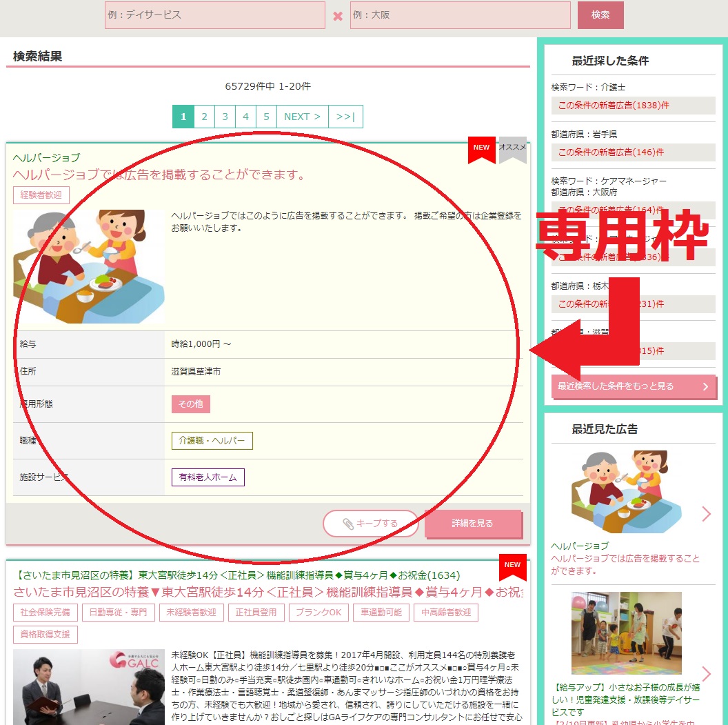Open 詳細を見る for the ヘルパージョブ listing

(x=473, y=524)
